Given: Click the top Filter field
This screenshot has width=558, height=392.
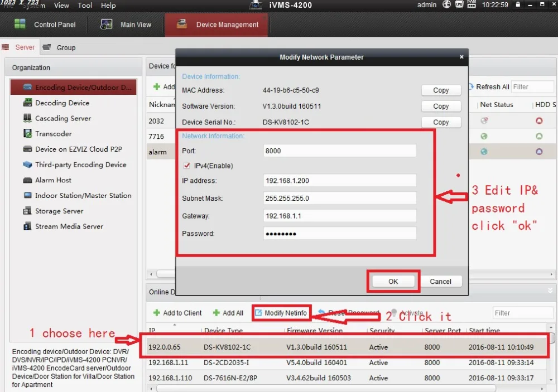Looking at the screenshot, I should click(532, 87).
